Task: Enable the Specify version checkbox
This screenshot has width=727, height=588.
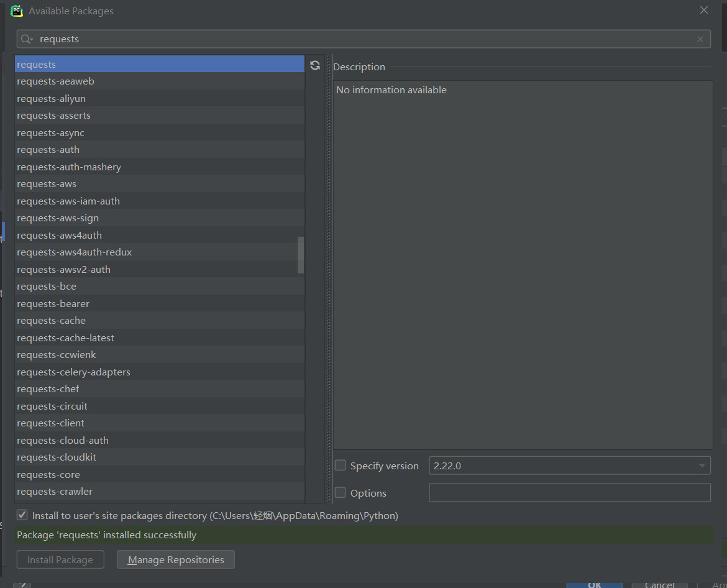Action: 341,466
